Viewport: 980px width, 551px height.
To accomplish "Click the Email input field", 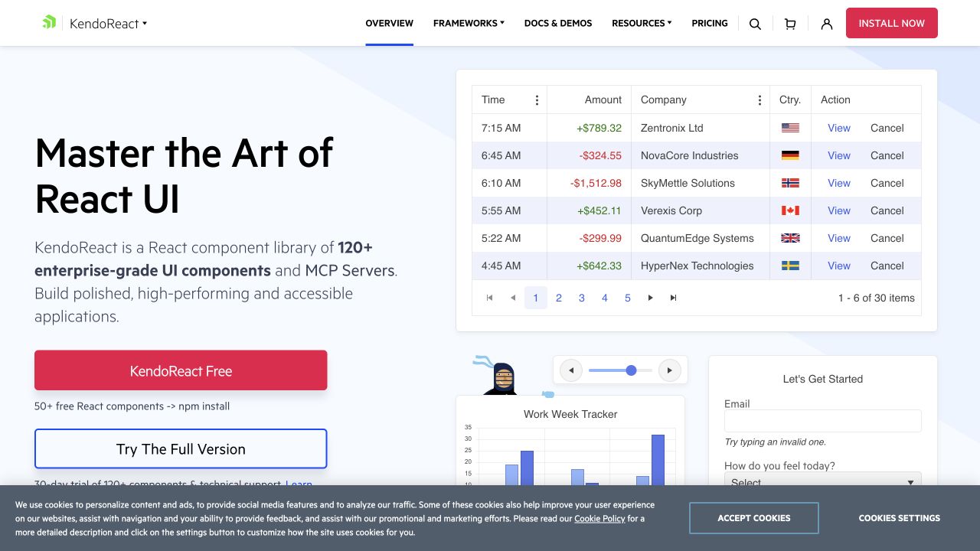I will (823, 421).
